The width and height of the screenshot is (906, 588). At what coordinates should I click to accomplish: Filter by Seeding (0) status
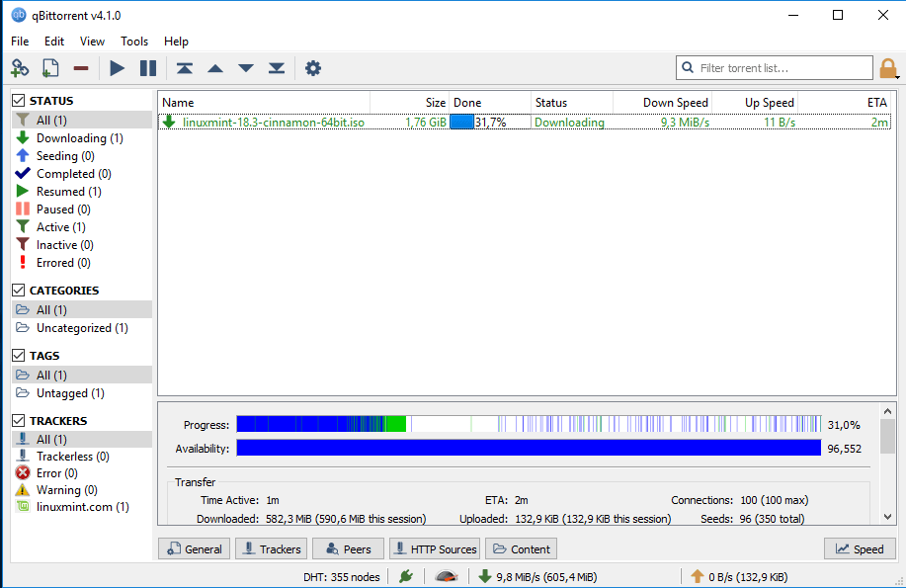pos(81,155)
